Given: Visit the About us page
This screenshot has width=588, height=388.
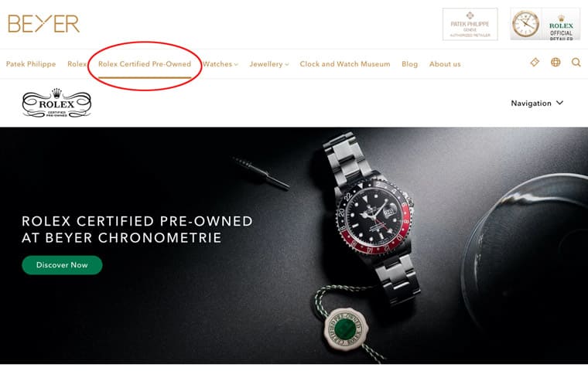Looking at the screenshot, I should point(445,64).
